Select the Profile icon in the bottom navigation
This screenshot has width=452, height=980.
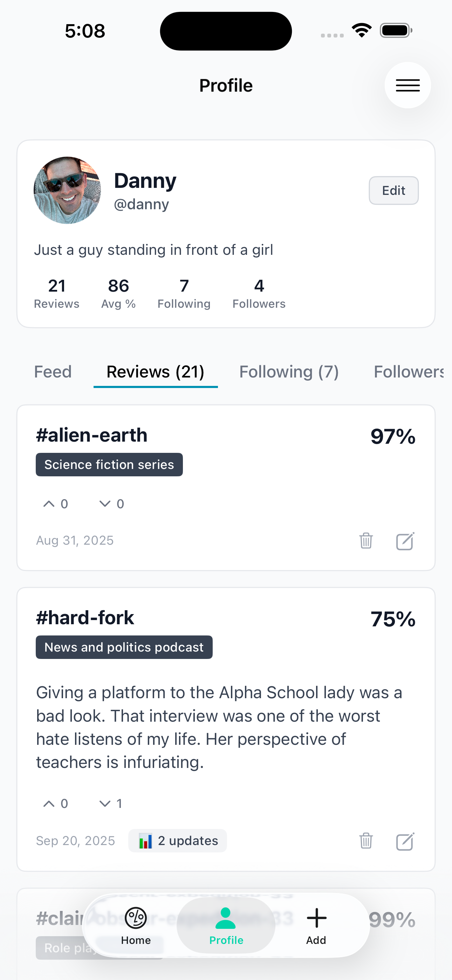tap(226, 925)
